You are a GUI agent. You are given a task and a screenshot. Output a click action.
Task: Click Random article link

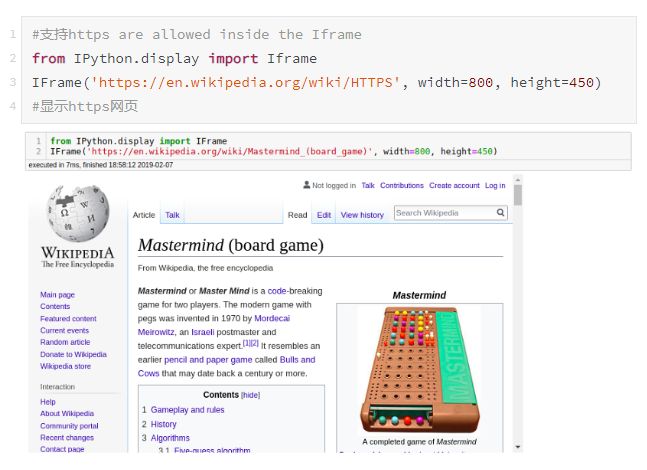point(65,342)
